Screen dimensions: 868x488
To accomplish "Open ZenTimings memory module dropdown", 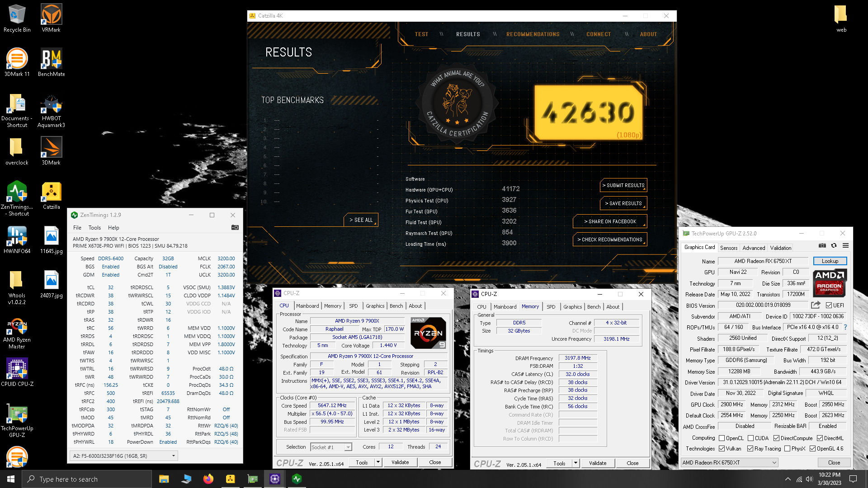I will (x=123, y=456).
